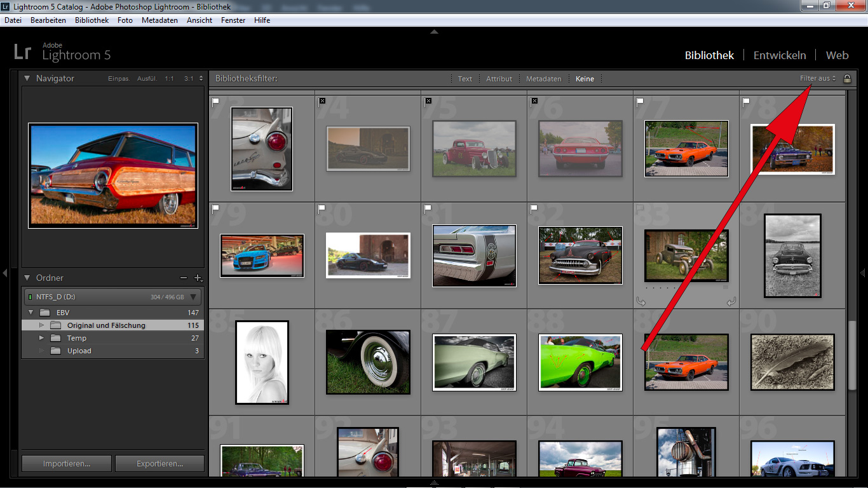This screenshot has height=488, width=868.
Task: Open the NTFS_D volume dropdown triangle
Action: [x=194, y=297]
